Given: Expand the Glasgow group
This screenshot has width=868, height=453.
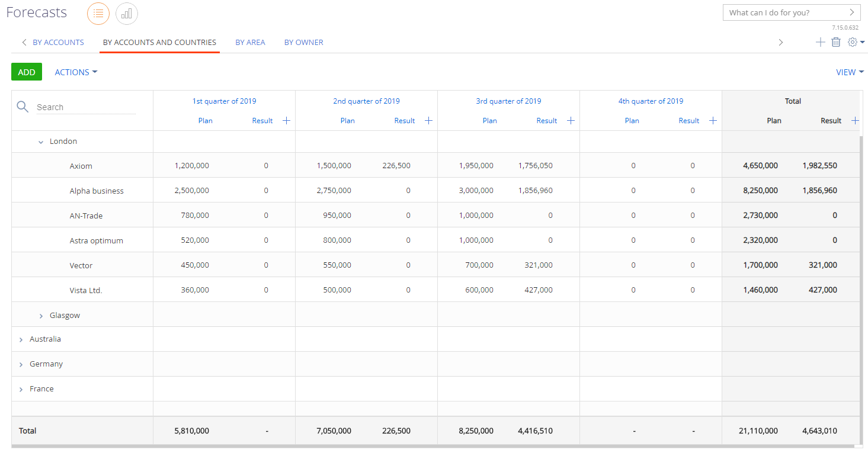Looking at the screenshot, I should coord(41,316).
